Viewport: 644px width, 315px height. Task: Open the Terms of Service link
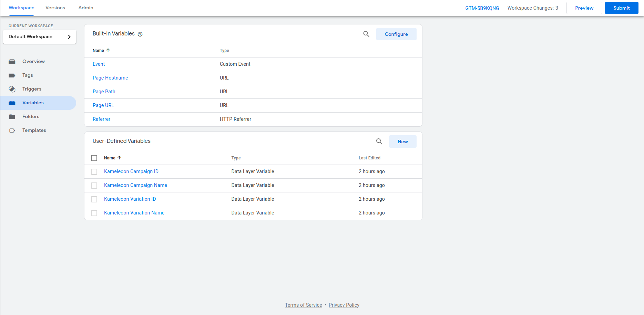[x=304, y=305]
